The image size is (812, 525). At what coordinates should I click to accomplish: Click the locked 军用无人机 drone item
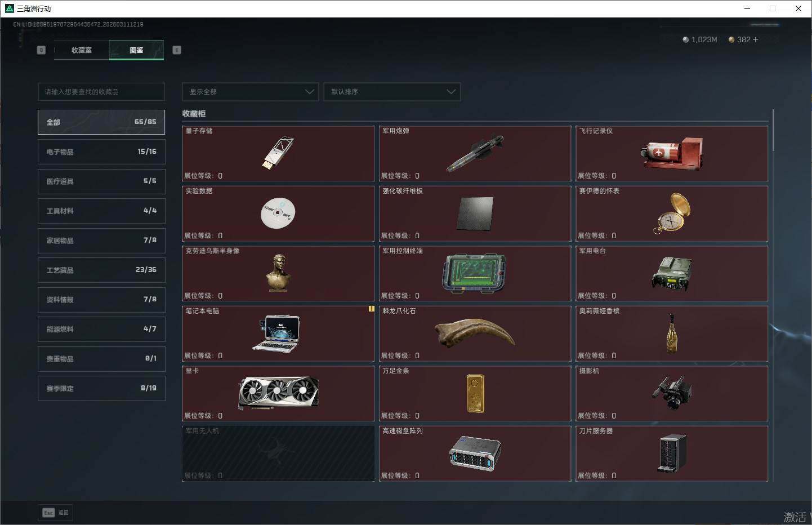(x=278, y=453)
